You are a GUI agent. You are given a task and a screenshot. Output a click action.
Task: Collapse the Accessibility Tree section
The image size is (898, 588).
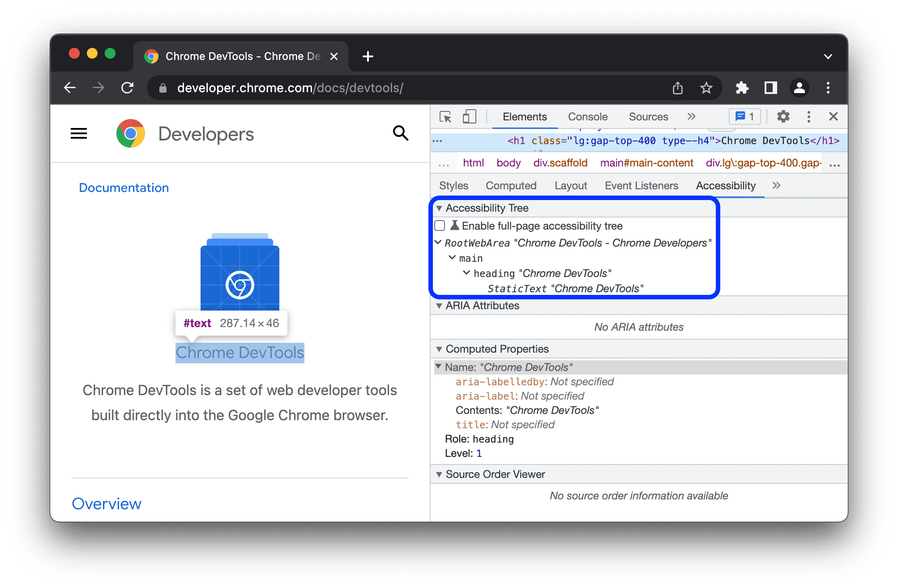(440, 209)
